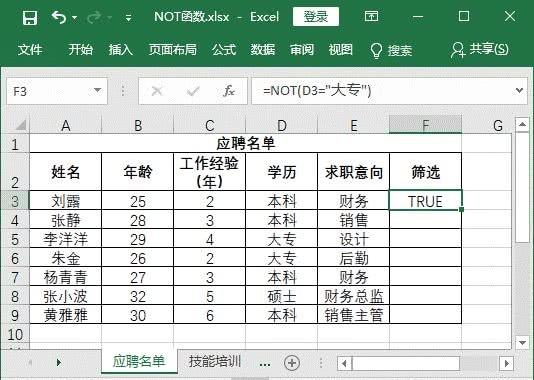Click the Undo arrow icon
Image resolution: width=534 pixels, height=380 pixels.
tap(59, 17)
